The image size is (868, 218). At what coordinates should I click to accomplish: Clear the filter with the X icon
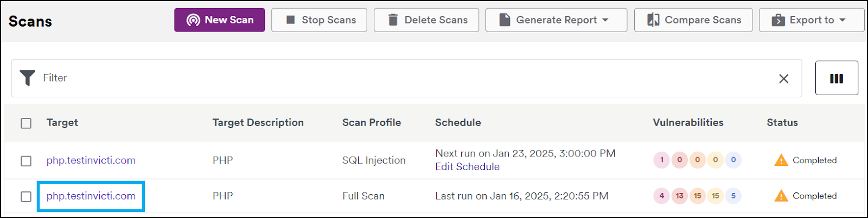[784, 78]
